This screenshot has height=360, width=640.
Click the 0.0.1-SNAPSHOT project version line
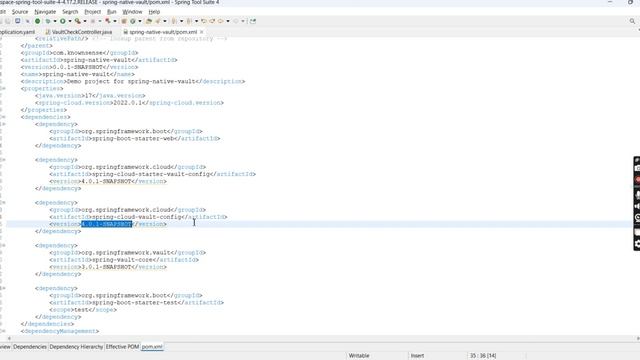tap(80, 67)
